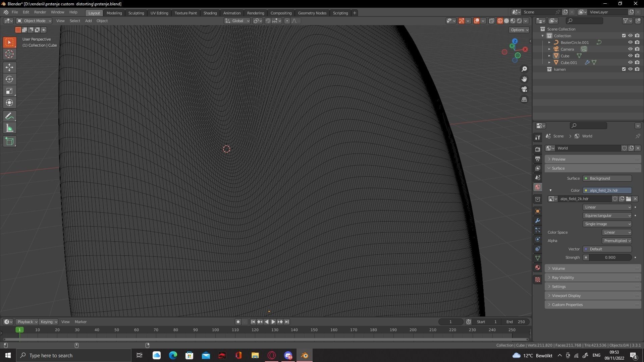Open the Equirectangular projection dropdown
Viewport: 644px width, 362px height.
[x=607, y=216]
